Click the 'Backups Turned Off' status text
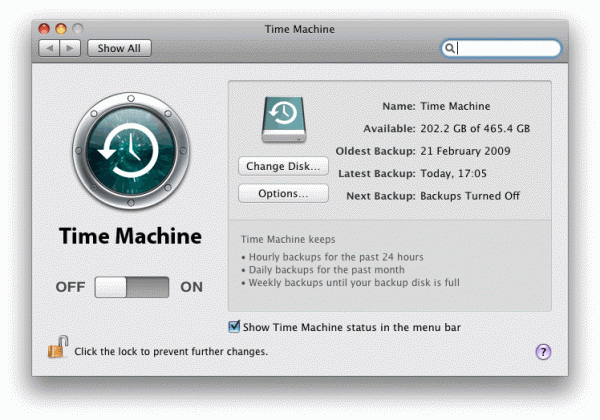Viewport: 600px width, 420px height. pyautogui.click(x=470, y=196)
